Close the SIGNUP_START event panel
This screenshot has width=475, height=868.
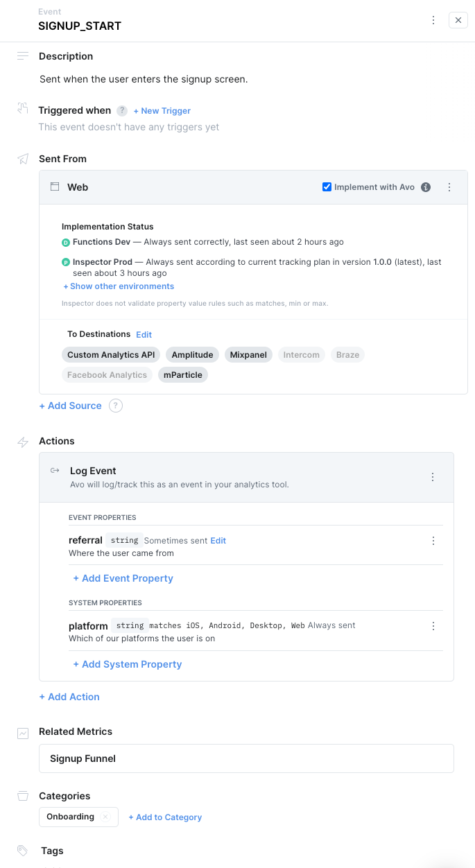pyautogui.click(x=458, y=20)
